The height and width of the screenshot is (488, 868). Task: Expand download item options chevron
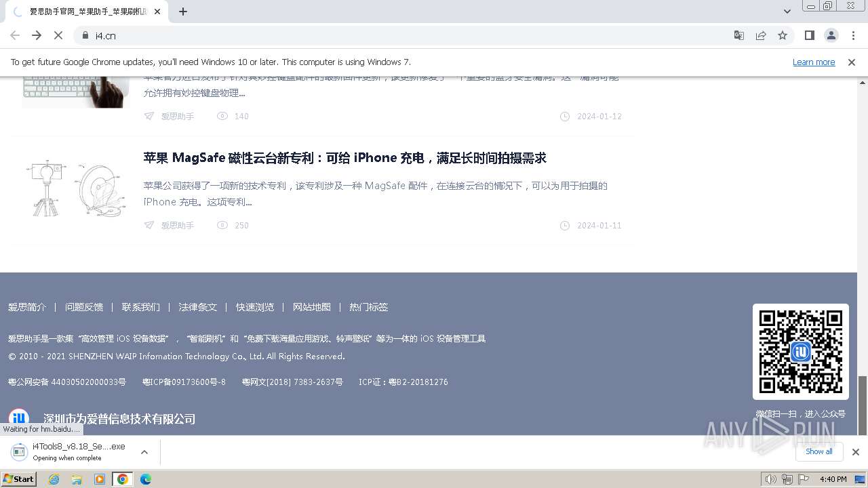coord(144,452)
